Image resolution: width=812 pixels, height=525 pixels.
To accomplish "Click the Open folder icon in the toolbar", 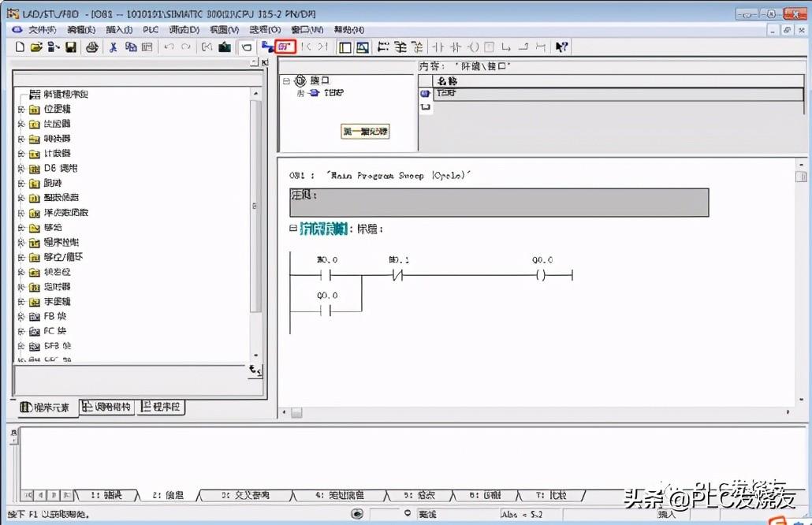I will click(36, 47).
